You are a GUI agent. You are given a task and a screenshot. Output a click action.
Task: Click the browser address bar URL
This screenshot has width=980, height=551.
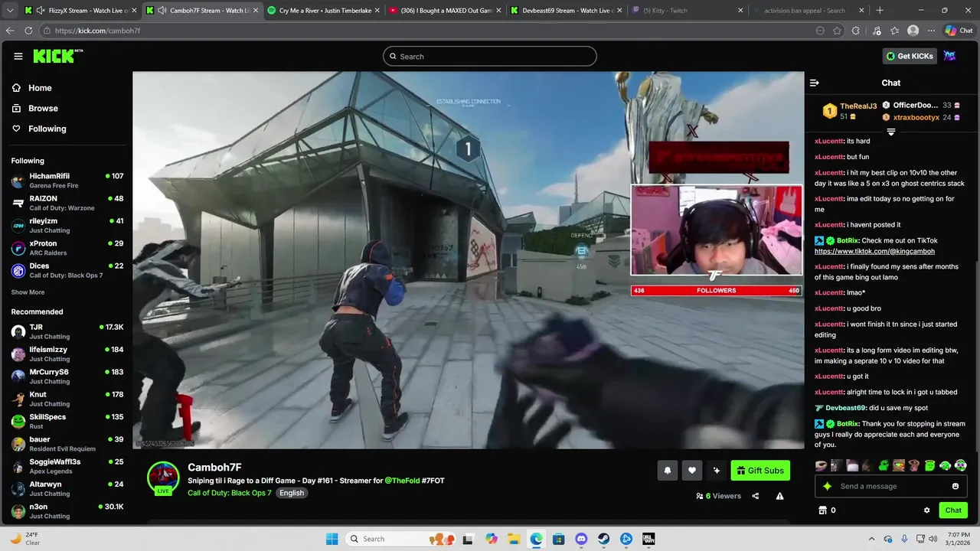(x=98, y=31)
